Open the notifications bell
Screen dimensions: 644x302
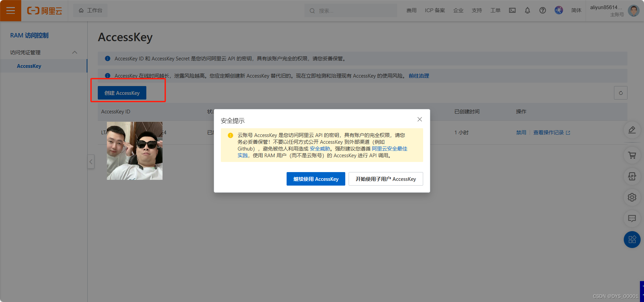tap(527, 10)
